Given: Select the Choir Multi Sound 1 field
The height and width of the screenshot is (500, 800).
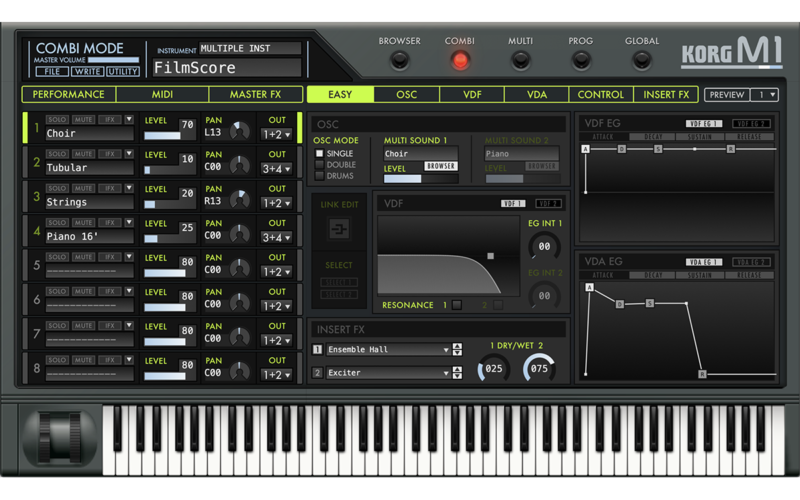Looking at the screenshot, I should coord(420,154).
